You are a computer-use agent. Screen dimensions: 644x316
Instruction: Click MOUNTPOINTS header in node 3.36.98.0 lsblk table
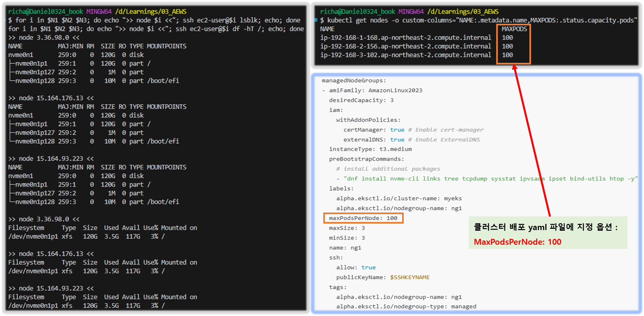point(166,46)
